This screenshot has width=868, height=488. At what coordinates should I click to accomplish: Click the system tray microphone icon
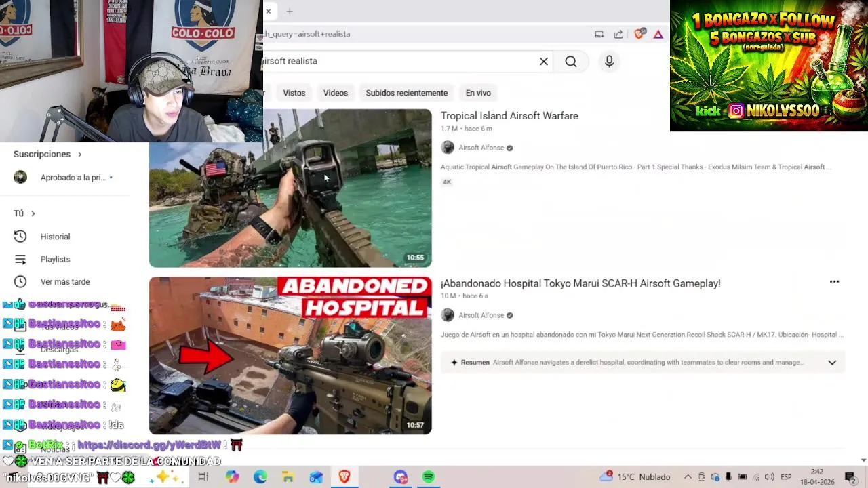pos(728,477)
